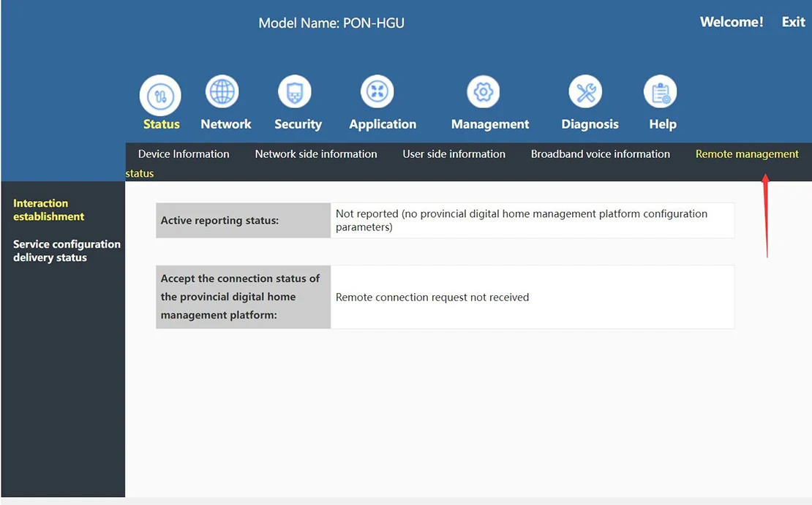Switch to Device Information tab

point(184,154)
